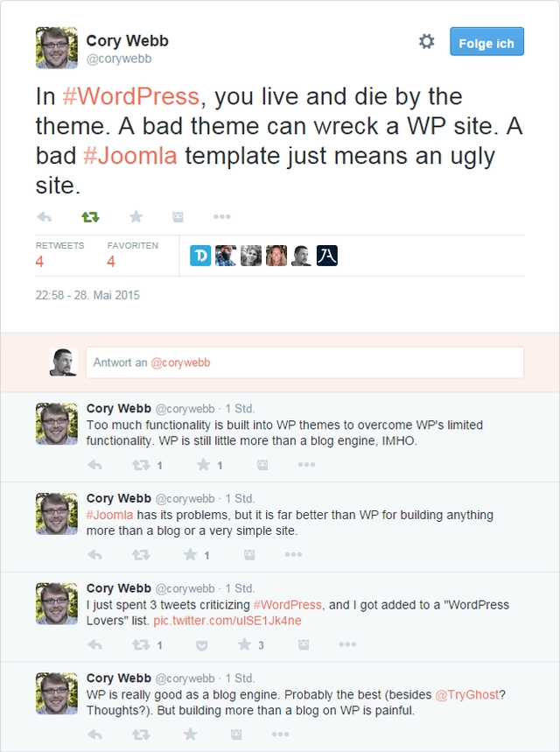This screenshot has height=752, width=560.
Task: Open the #WordPress hashtag in main tweet
Action: coord(130,96)
